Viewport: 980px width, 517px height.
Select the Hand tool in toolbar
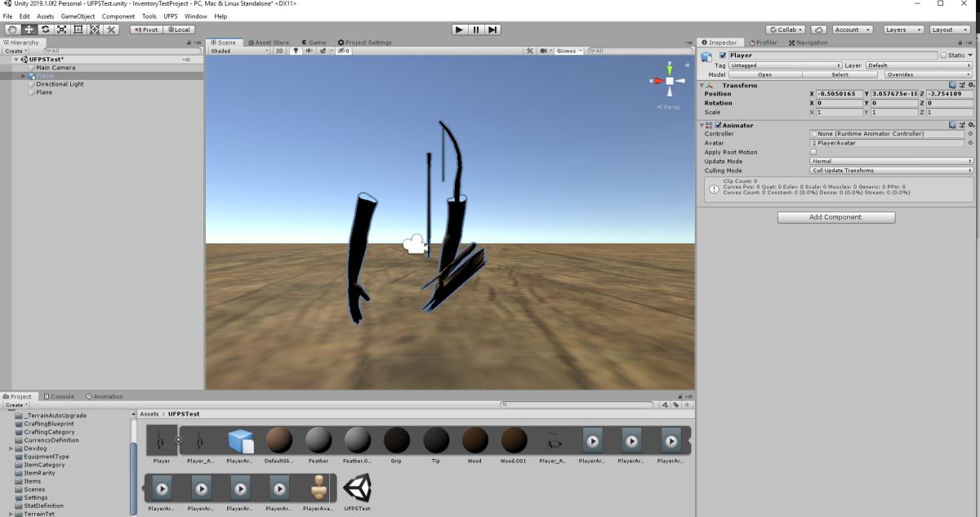click(12, 29)
